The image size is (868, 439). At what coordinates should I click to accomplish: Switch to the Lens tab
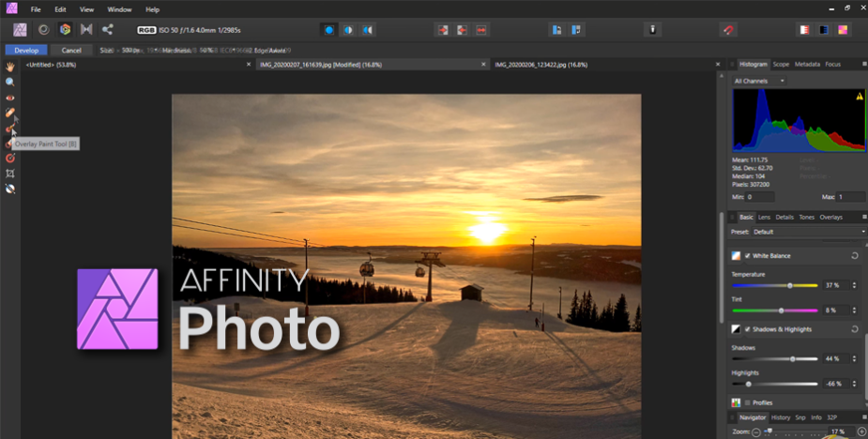(764, 217)
